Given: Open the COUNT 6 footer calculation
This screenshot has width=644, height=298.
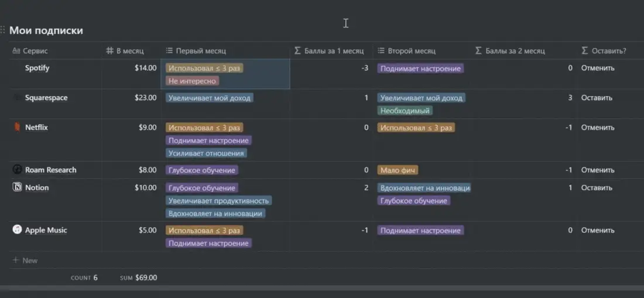Looking at the screenshot, I should (84, 278).
